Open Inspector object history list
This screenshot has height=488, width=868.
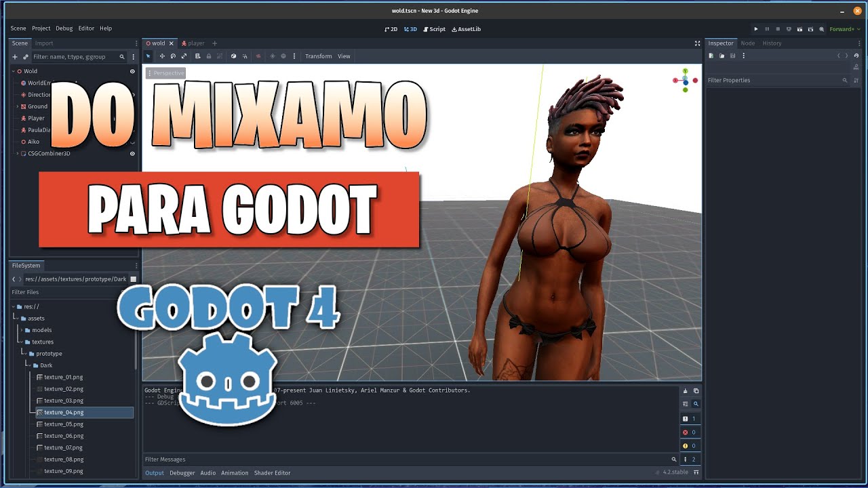[x=856, y=56]
